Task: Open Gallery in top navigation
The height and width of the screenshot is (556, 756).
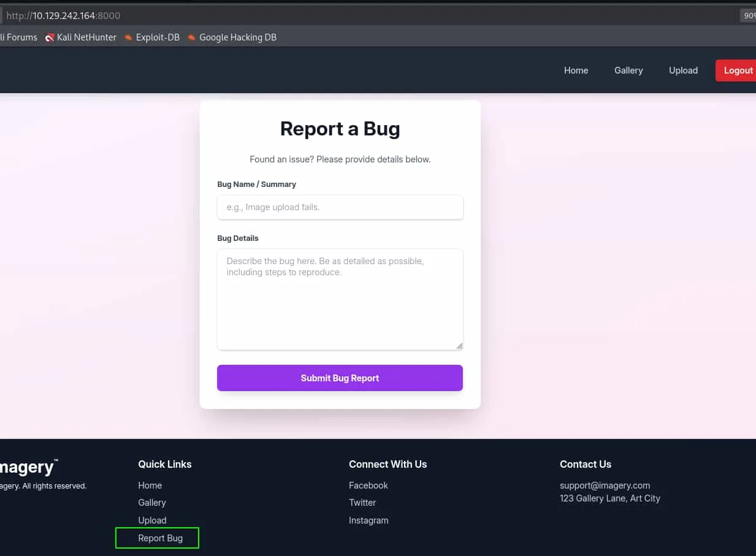Action: (628, 70)
